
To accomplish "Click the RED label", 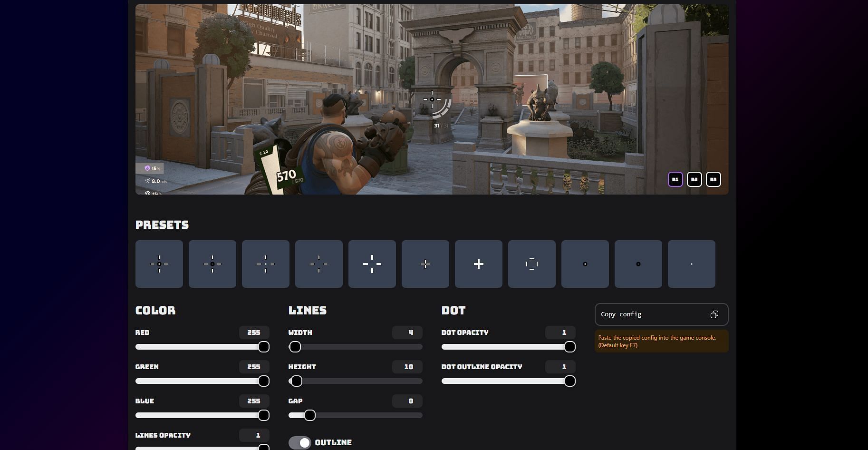I will (142, 333).
